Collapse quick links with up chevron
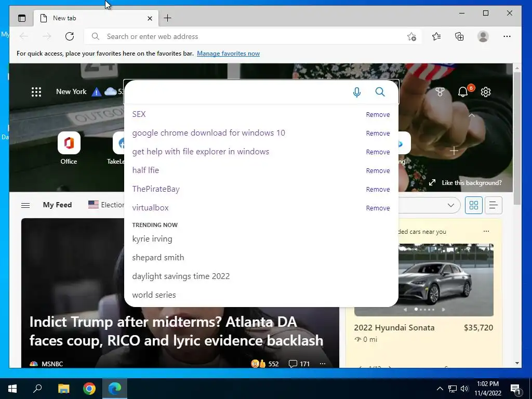 (x=472, y=115)
